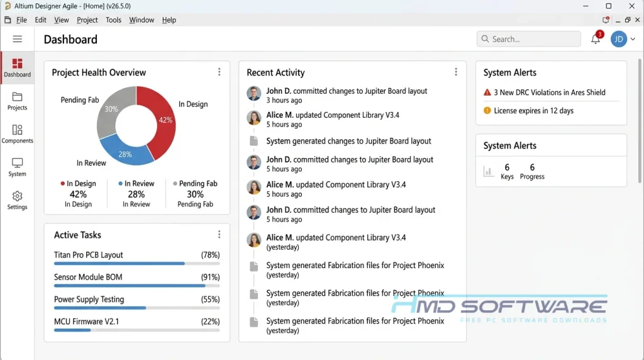
Task: Click the 'System generated changes to Jupiter Board' entry
Action: pos(348,141)
